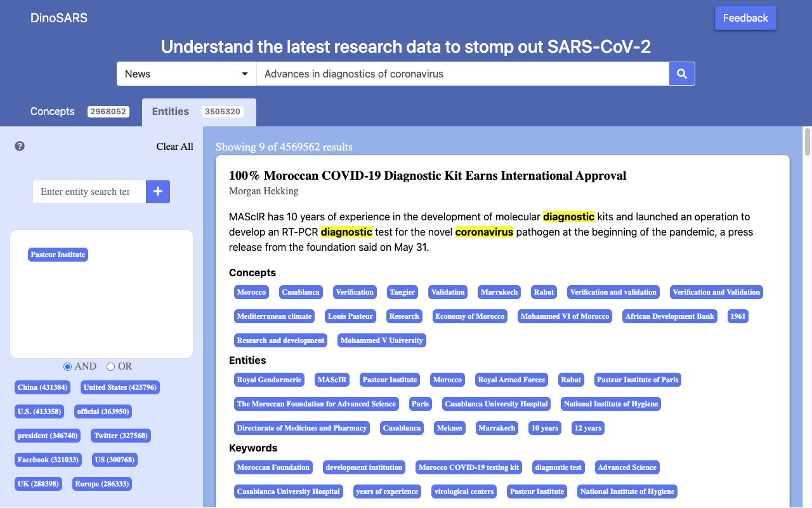Screen dimensions: 812x508
Task: Click the Validation concept tag
Action: click(x=448, y=292)
